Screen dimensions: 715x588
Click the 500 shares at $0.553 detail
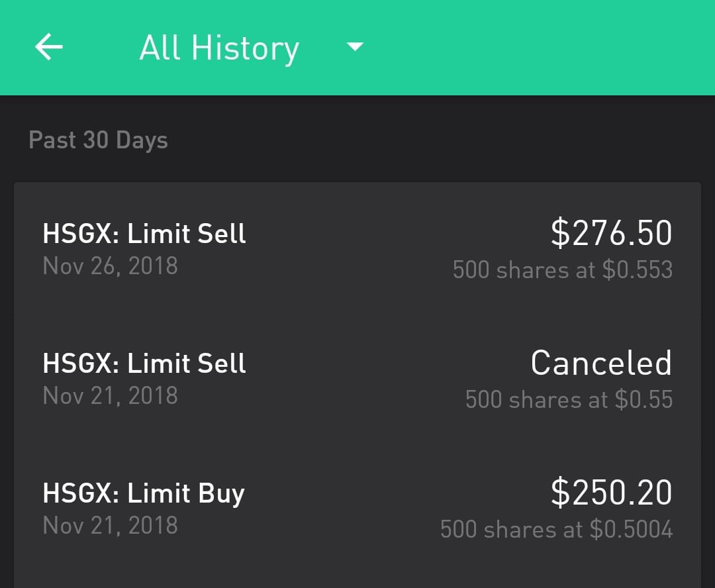(x=562, y=269)
